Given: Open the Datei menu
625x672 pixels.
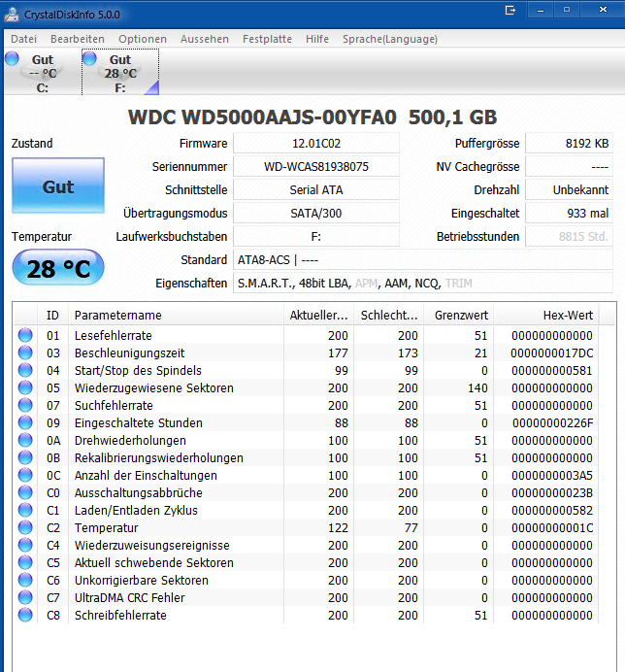Looking at the screenshot, I should pos(23,39).
